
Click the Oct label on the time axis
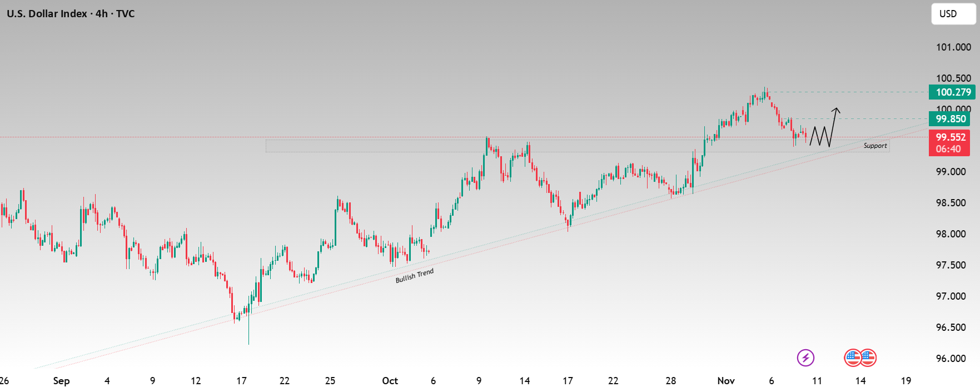(x=390, y=381)
